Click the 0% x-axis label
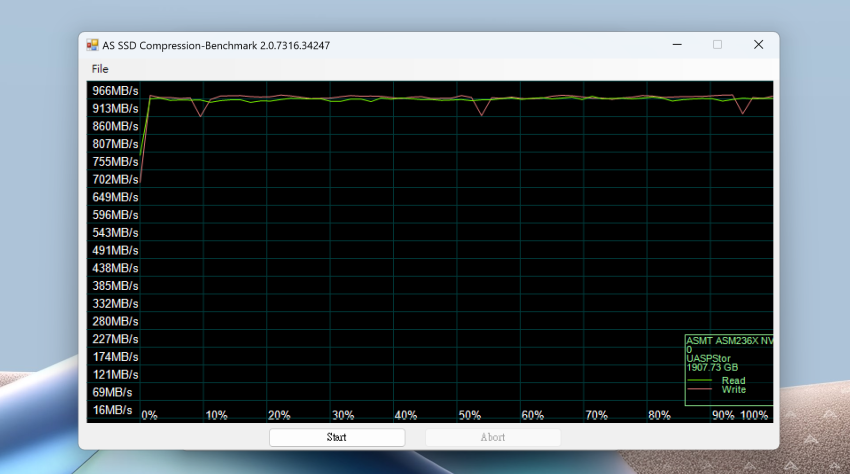 coord(149,415)
